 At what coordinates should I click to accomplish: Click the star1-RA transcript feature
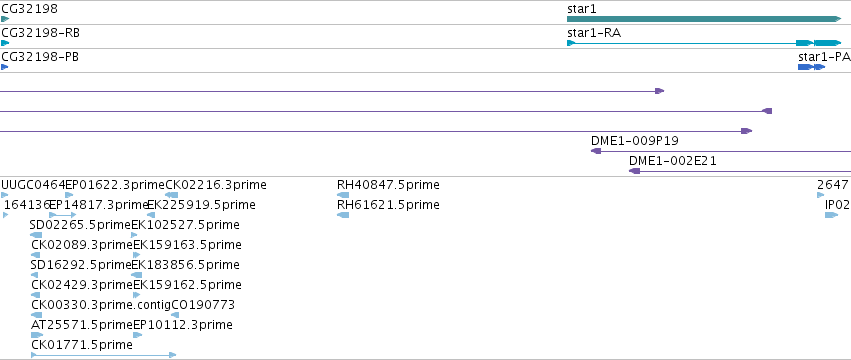pyautogui.click(x=704, y=43)
